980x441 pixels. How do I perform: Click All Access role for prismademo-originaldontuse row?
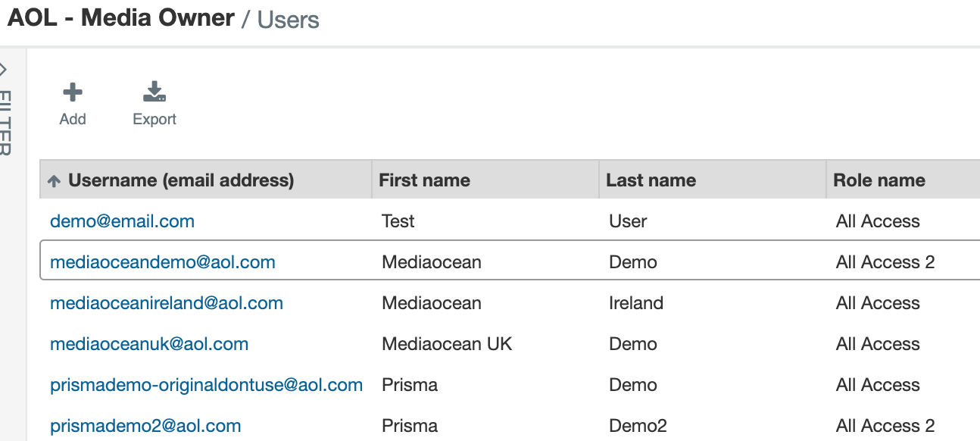[x=878, y=385]
